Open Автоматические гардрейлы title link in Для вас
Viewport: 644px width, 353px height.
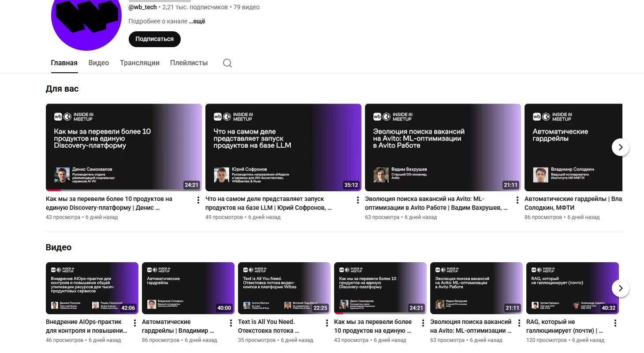click(573, 203)
